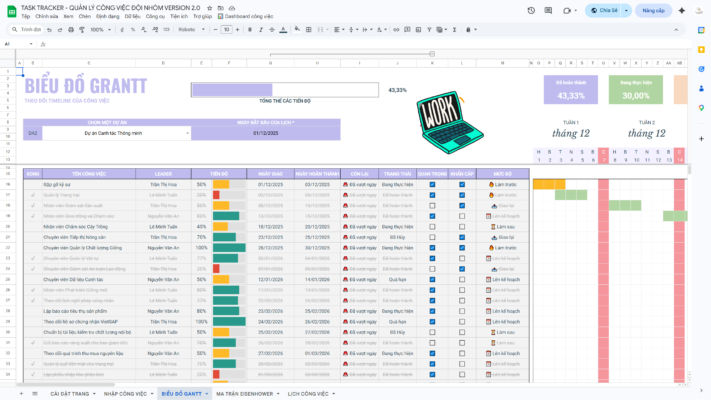This screenshot has height=400, width=711.
Task: Activate the paint format tool
Action: 82,29
